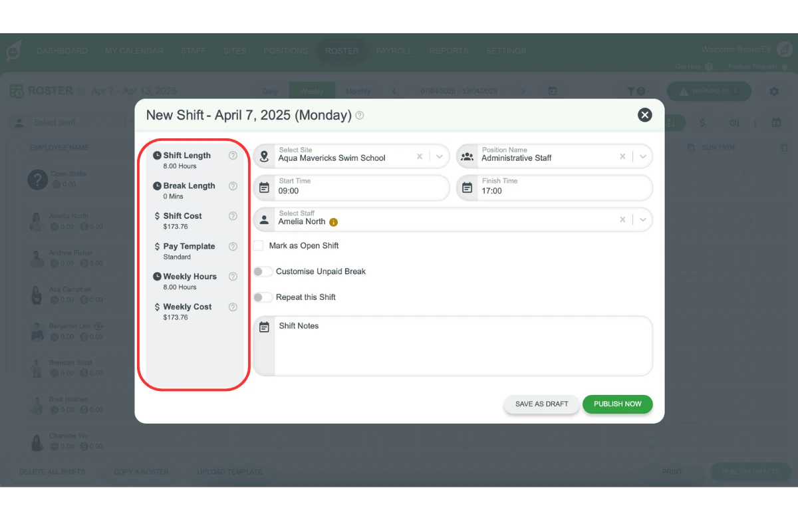Enable Repeat this Shift toggle
This screenshot has height=532, width=798.
coord(263,297)
